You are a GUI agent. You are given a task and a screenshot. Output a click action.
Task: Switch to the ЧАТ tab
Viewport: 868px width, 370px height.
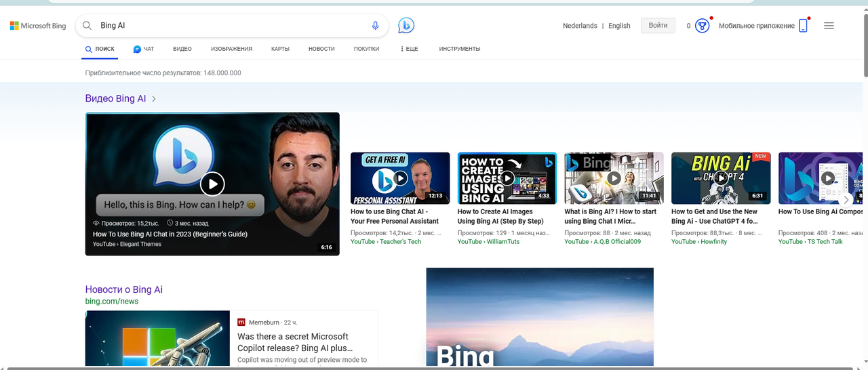click(144, 49)
